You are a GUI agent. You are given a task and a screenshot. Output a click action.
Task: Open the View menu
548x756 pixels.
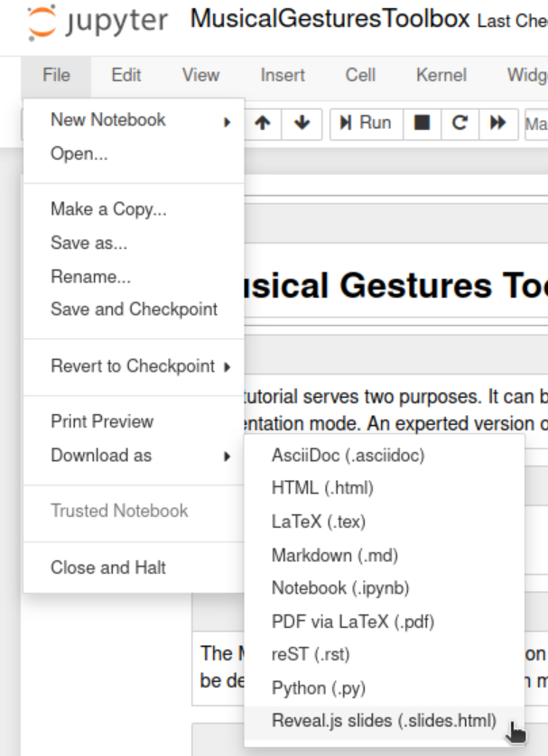(x=200, y=75)
